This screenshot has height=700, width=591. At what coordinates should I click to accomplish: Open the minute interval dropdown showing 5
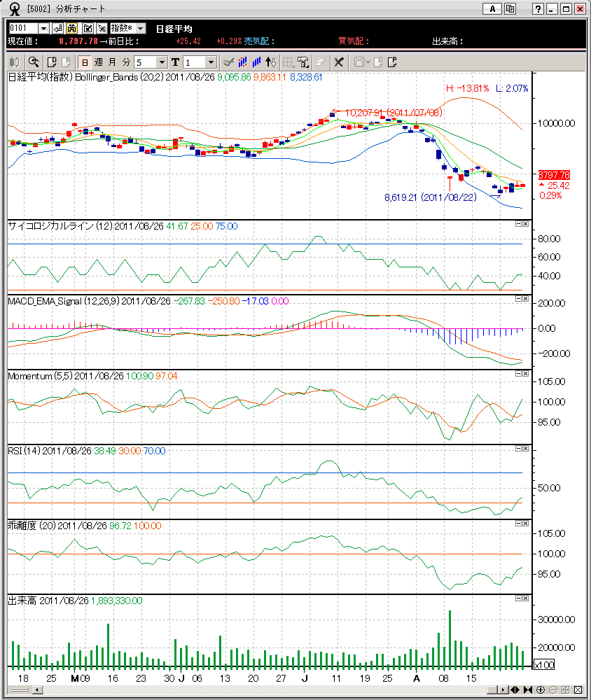(162, 62)
